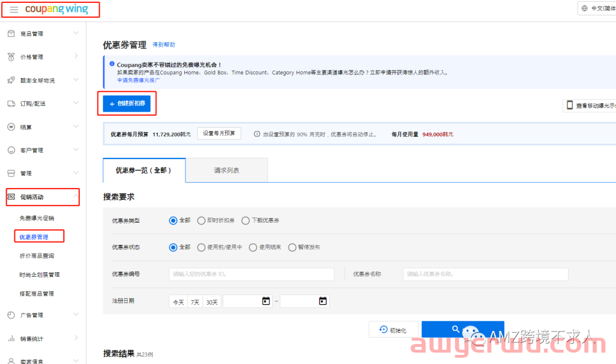
Task: Click the 卖家信息 person icon
Action: click(11, 361)
